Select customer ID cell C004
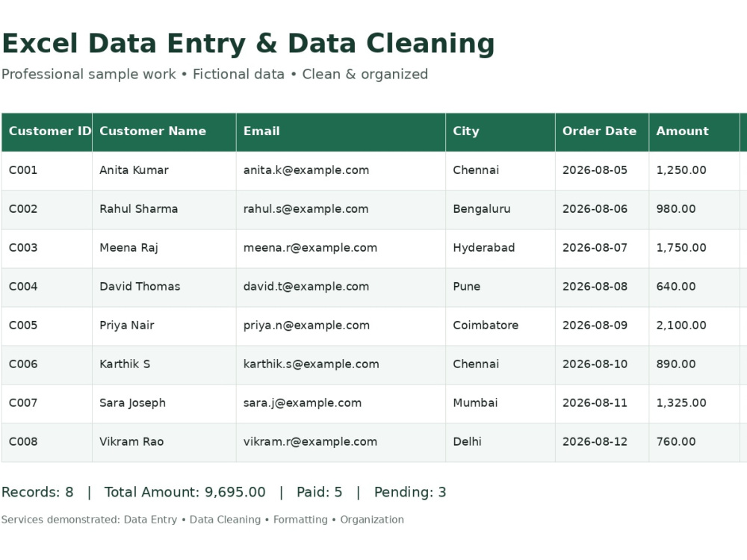Image resolution: width=747 pixels, height=560 pixels. pos(46,287)
